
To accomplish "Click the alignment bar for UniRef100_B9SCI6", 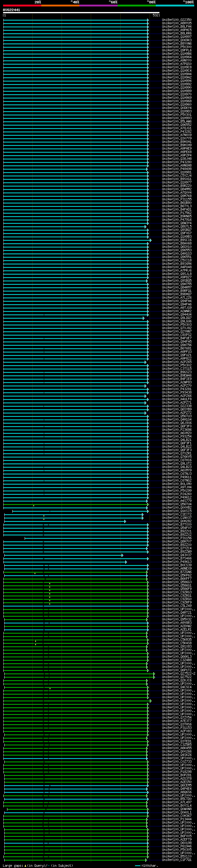I will pyautogui.click(x=78, y=240).
